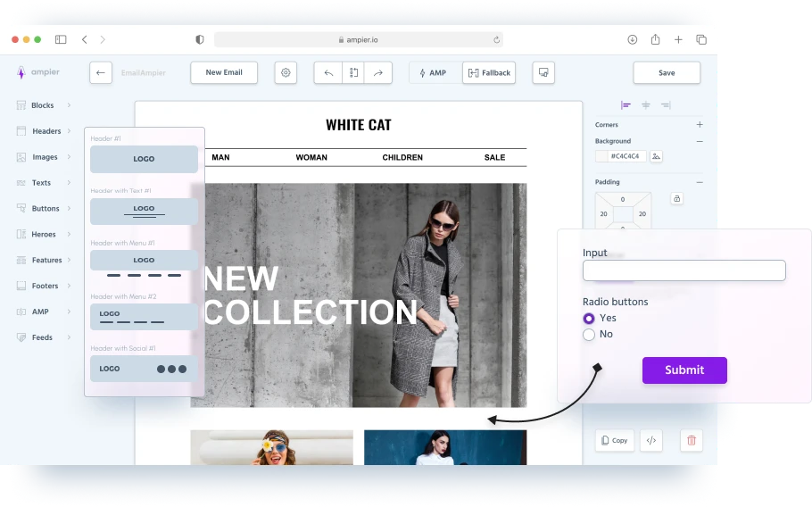
Task: Select the Header with Text #1 template
Action: [144, 212]
